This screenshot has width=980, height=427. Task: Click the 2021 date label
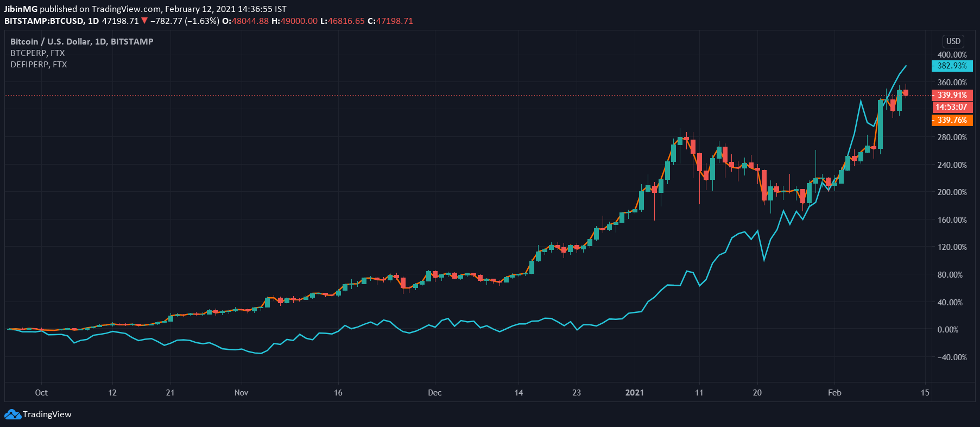(634, 393)
